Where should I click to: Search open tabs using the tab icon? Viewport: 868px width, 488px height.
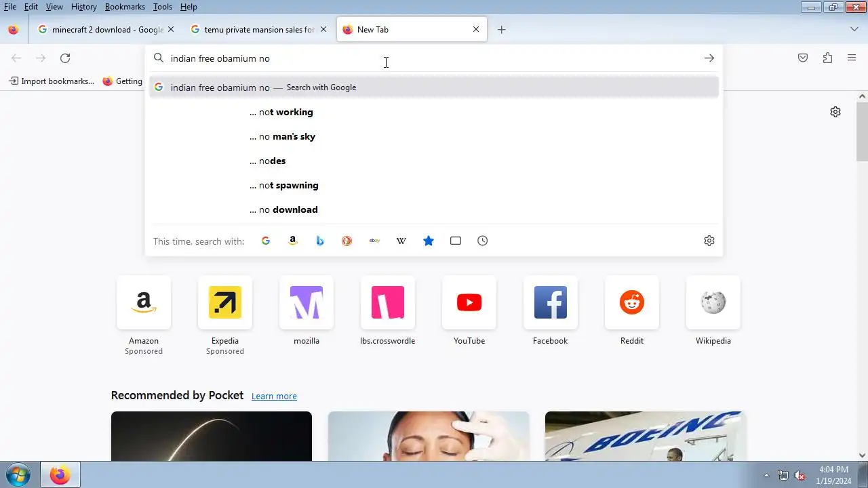point(456,241)
